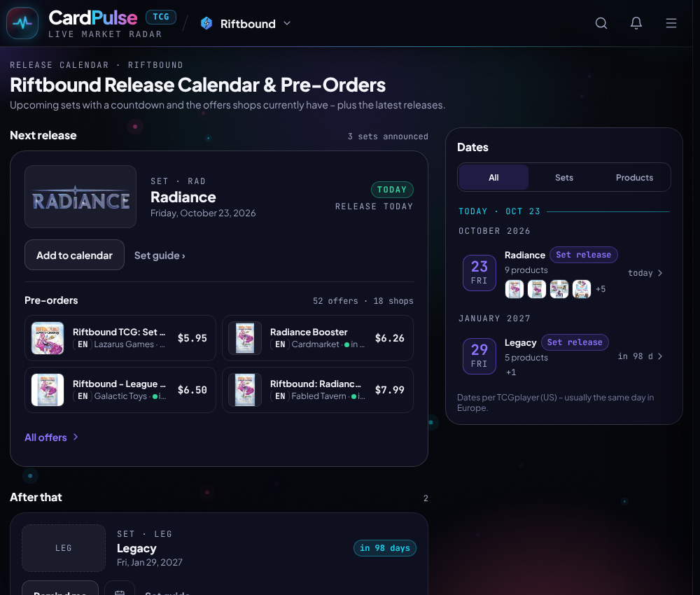Screen dimensions: 700x595
Task: Click the Radiance set heading in Next release
Action: (183, 197)
